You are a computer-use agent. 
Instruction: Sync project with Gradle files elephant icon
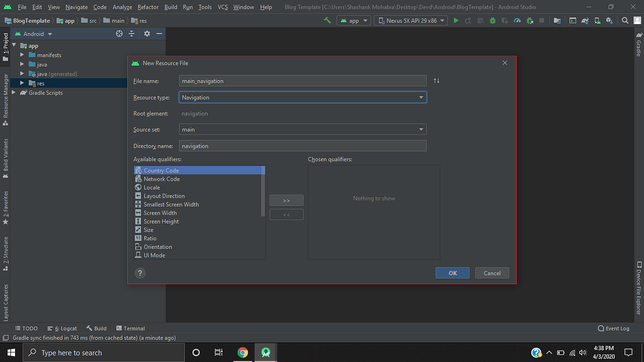(x=585, y=20)
